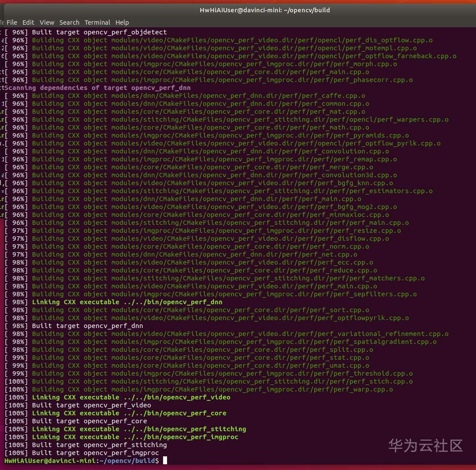
Task: Click the perf_optflow_farneback.cpp.o build line
Action: pos(231,56)
